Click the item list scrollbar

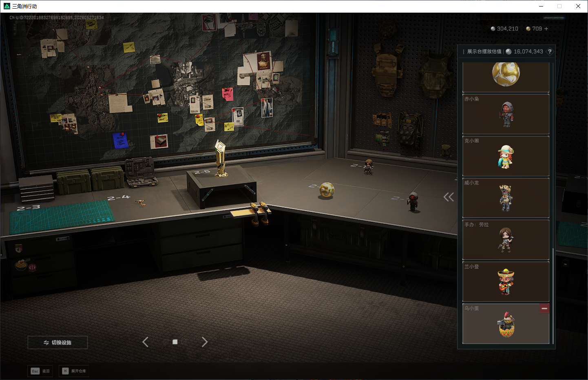(553, 296)
